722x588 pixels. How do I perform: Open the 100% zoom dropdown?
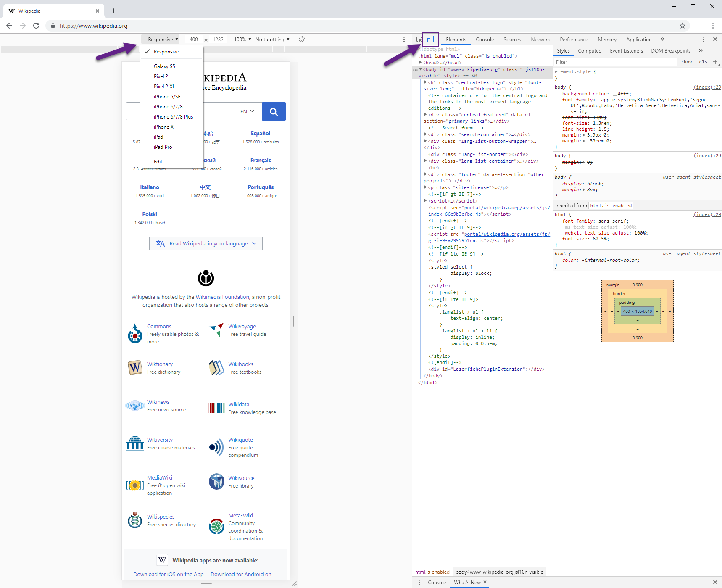[243, 39]
